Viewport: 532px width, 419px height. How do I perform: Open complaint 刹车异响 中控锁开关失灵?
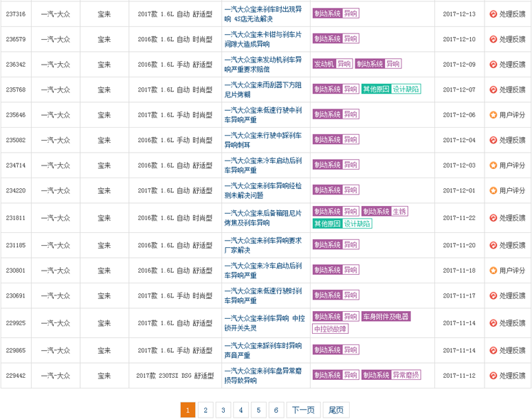coord(265,323)
